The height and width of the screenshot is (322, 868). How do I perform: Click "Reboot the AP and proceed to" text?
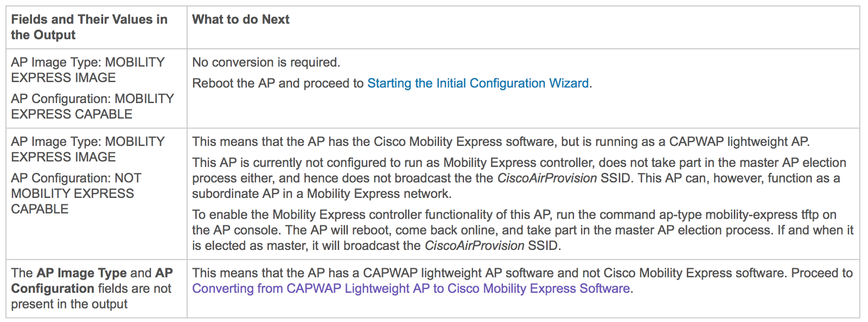click(x=278, y=83)
